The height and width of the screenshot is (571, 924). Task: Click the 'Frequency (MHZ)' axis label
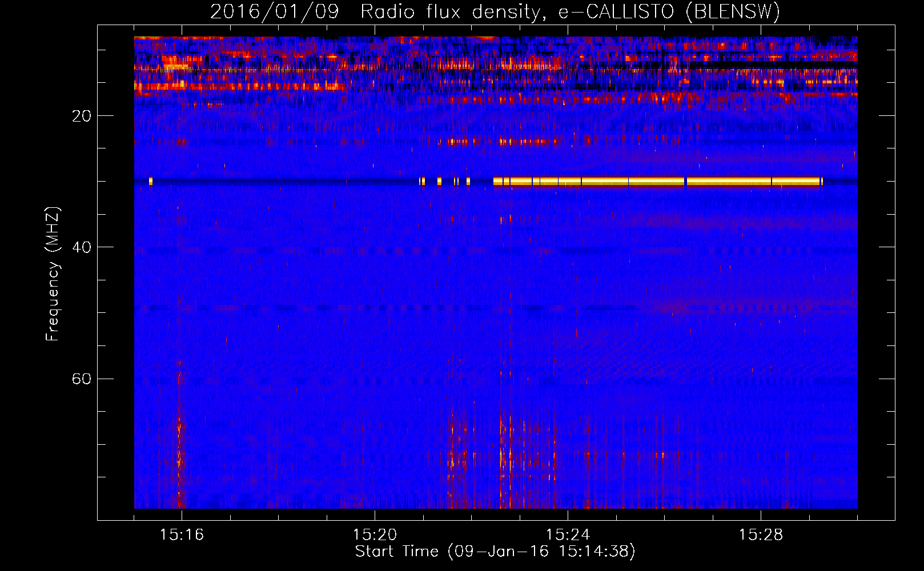(53, 274)
